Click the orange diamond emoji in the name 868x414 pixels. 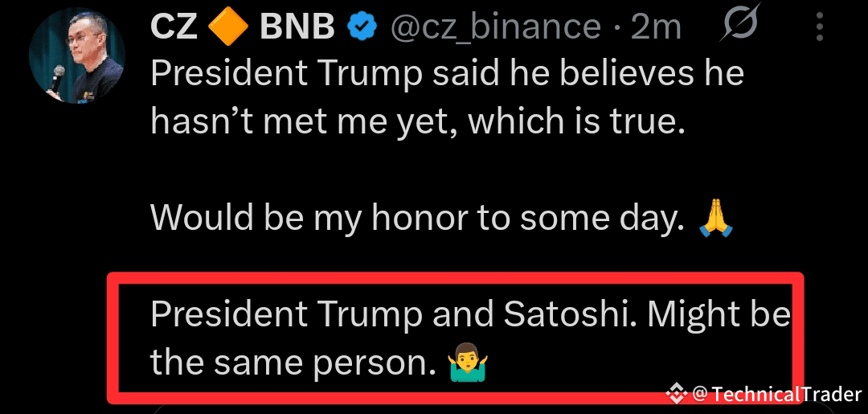228,27
